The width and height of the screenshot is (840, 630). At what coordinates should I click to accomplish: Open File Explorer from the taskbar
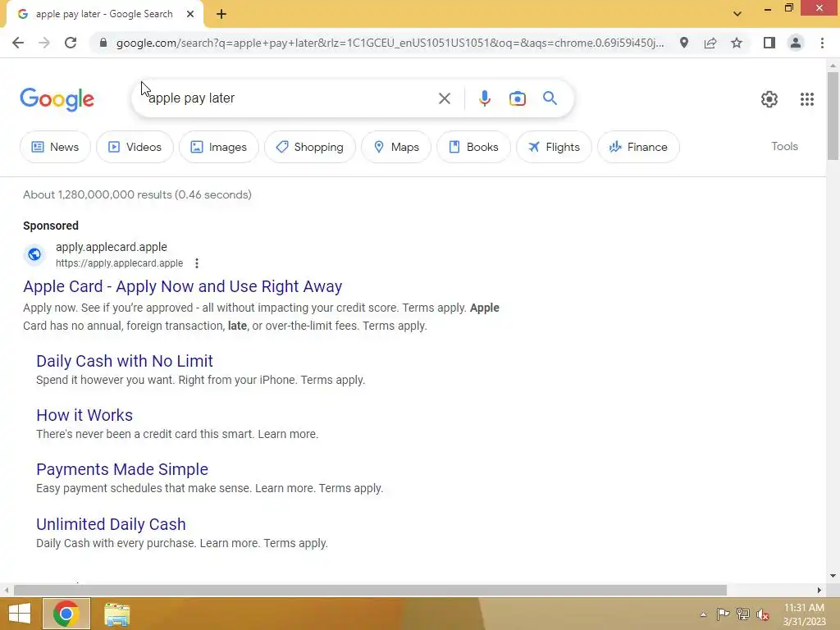pyautogui.click(x=116, y=614)
